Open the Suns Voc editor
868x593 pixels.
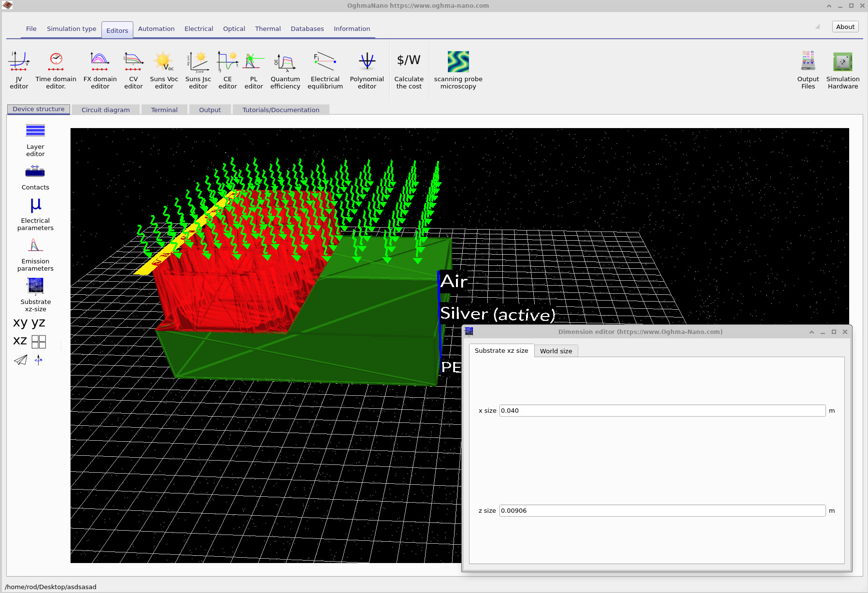164,69
